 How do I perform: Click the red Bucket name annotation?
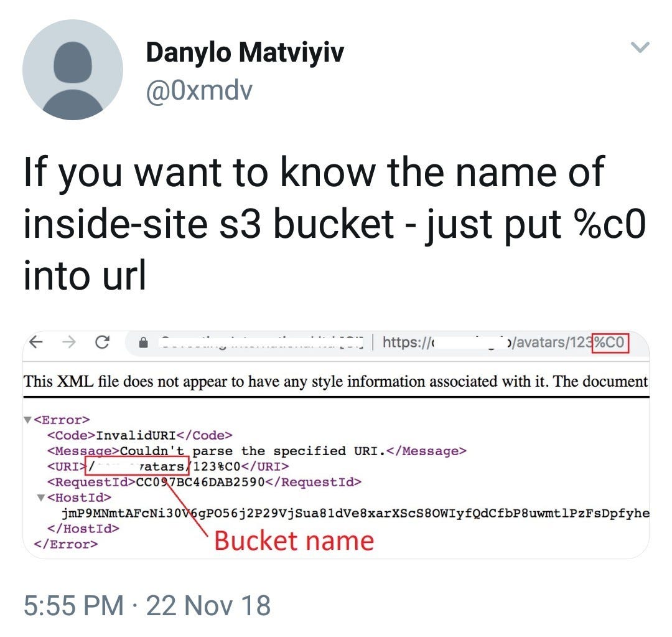click(294, 540)
